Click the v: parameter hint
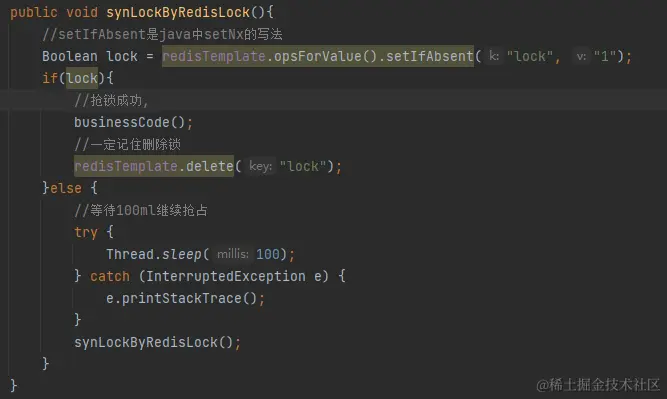The width and height of the screenshot is (667, 399). [581, 56]
